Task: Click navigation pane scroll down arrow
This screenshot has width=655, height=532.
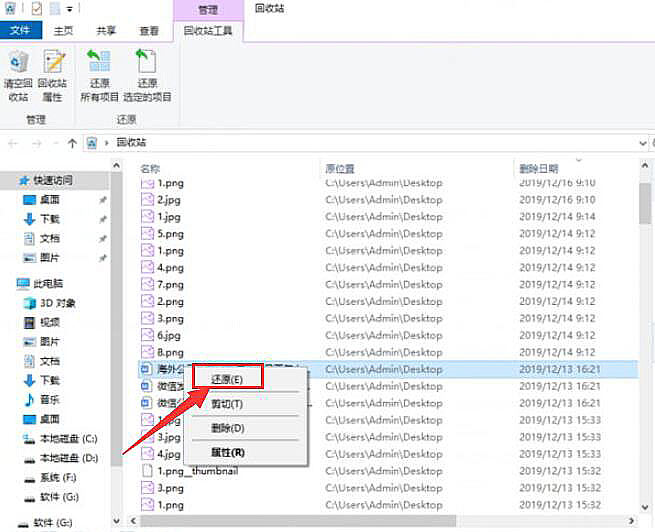Action: pyautogui.click(x=117, y=521)
